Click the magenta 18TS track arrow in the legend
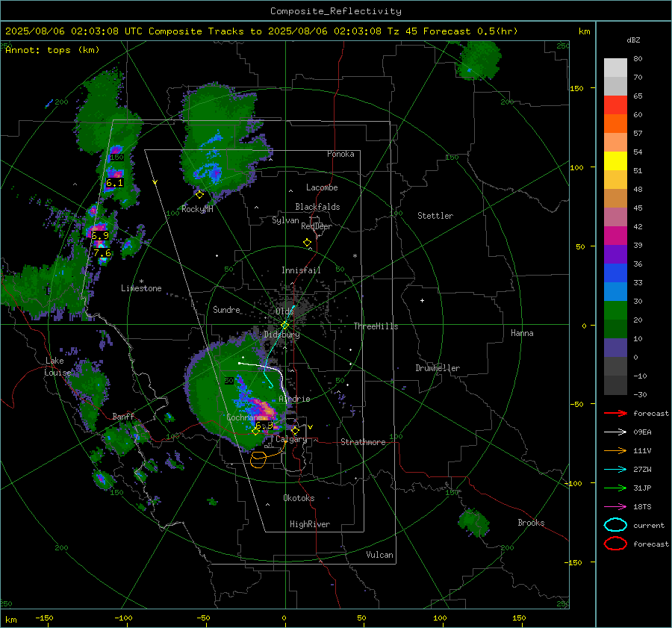 pyautogui.click(x=615, y=507)
